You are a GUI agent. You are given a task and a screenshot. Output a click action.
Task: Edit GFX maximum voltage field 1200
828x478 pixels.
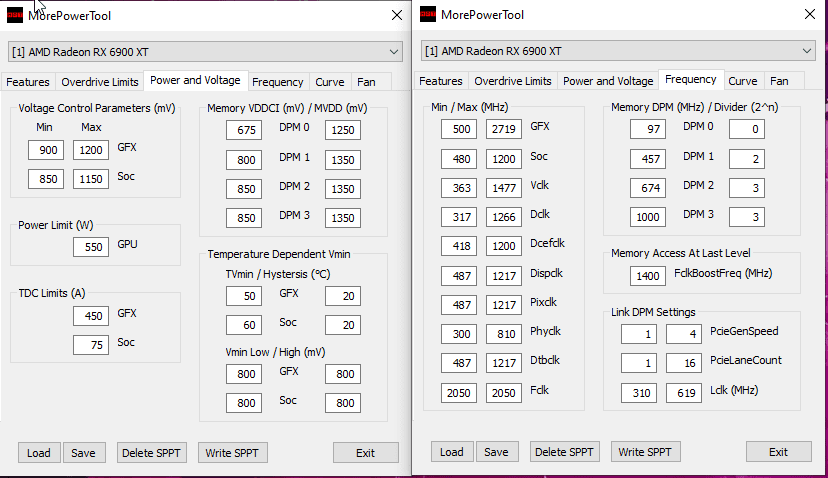pyautogui.click(x=91, y=150)
